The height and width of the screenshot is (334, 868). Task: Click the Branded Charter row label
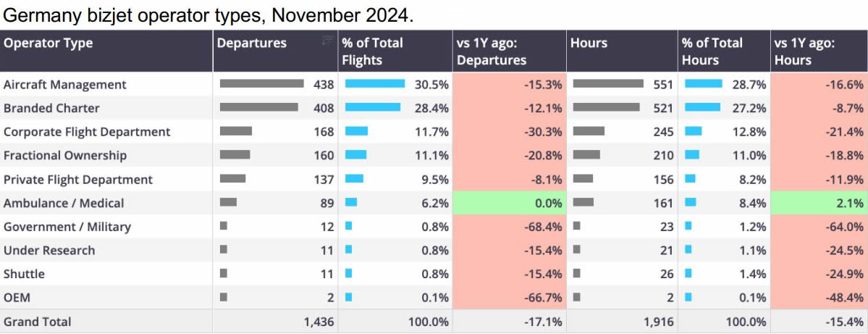click(x=51, y=109)
